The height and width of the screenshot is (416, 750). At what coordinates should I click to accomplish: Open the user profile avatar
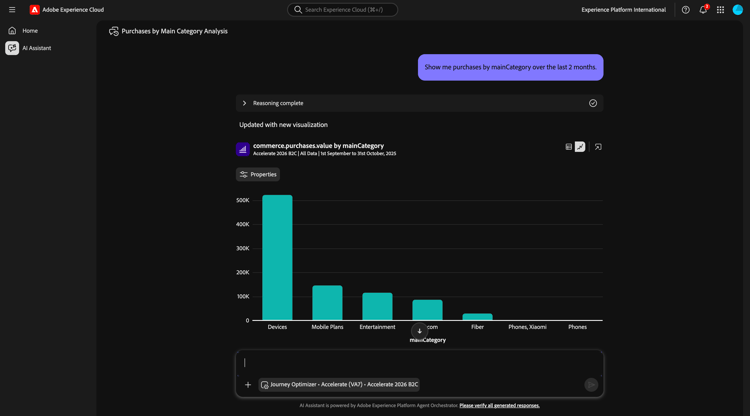(738, 10)
